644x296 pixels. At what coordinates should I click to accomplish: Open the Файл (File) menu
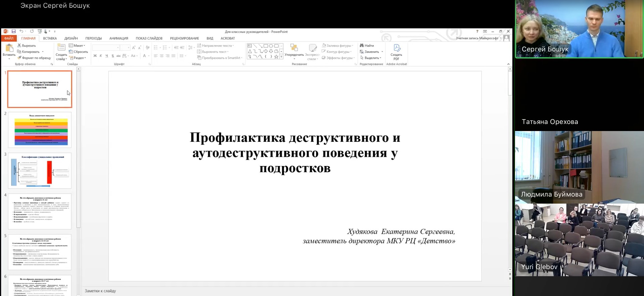tap(9, 38)
